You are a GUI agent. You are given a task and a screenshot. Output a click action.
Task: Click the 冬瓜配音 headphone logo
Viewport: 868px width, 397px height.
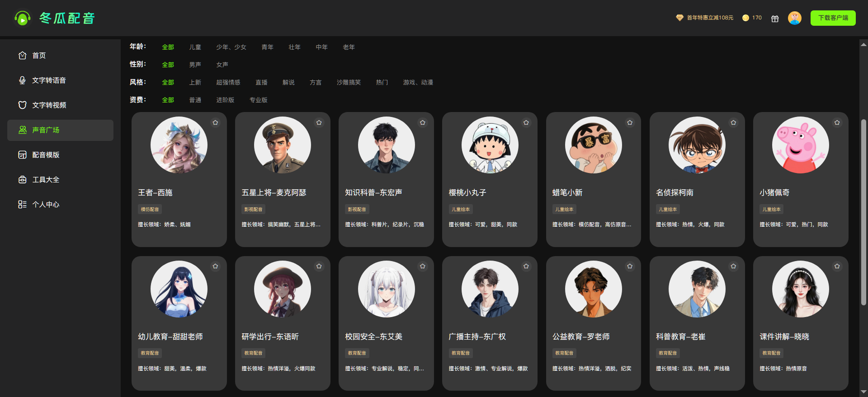point(23,19)
